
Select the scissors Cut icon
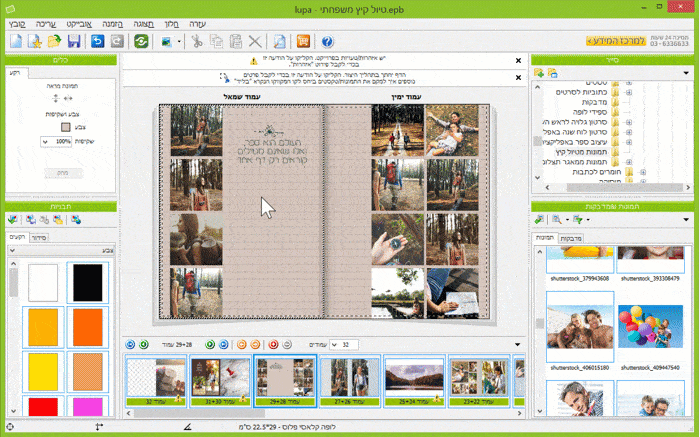click(197, 41)
